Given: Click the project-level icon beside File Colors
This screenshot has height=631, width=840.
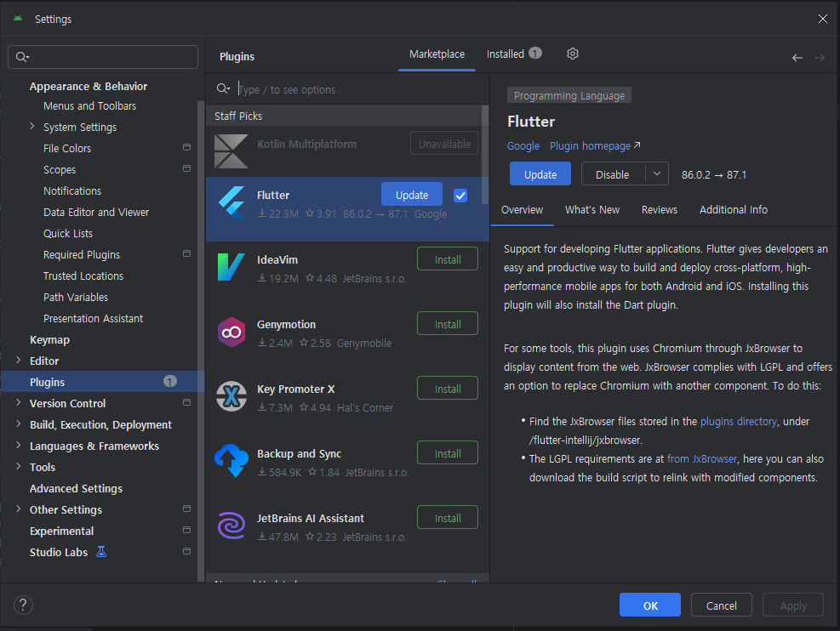Looking at the screenshot, I should point(186,147).
